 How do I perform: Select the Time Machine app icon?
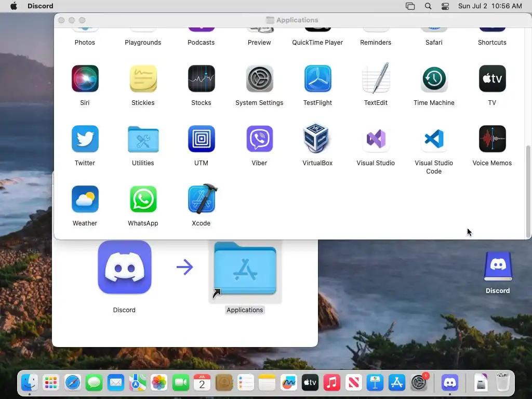click(x=434, y=79)
